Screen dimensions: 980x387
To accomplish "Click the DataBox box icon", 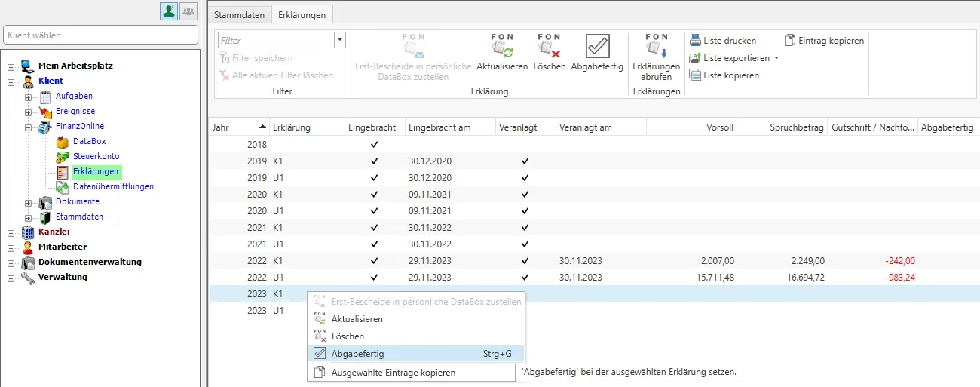I will coord(63,141).
